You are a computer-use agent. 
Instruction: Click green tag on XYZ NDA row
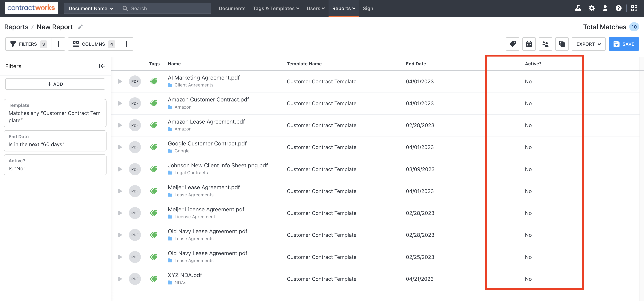[x=154, y=279]
